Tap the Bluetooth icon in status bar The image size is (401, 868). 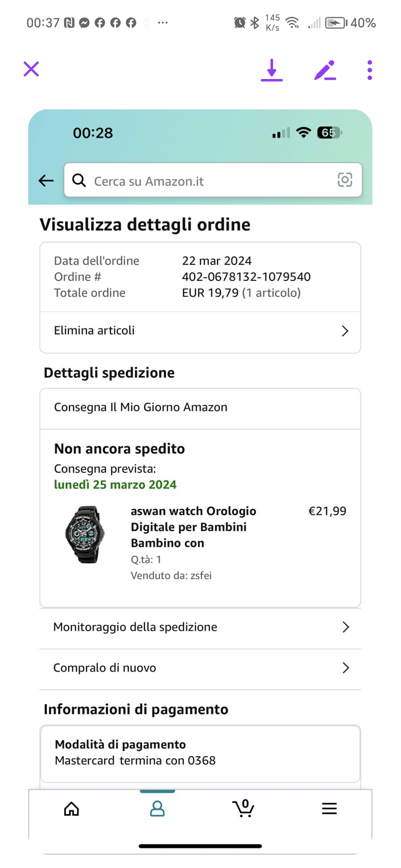pos(255,23)
